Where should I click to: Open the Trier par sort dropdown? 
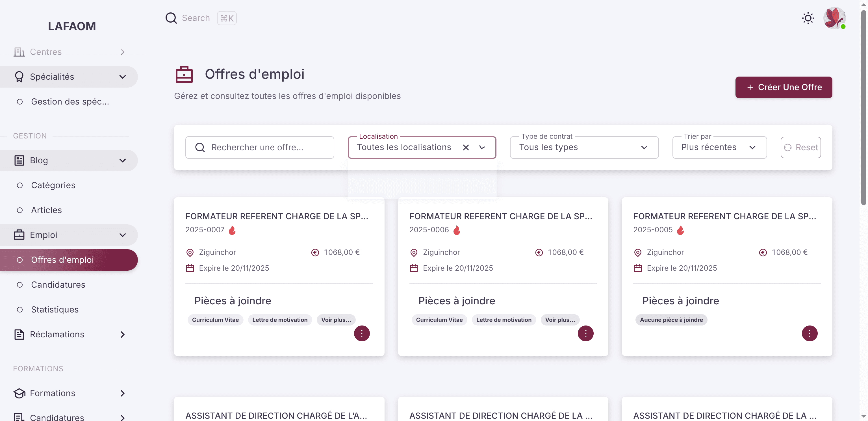(719, 147)
